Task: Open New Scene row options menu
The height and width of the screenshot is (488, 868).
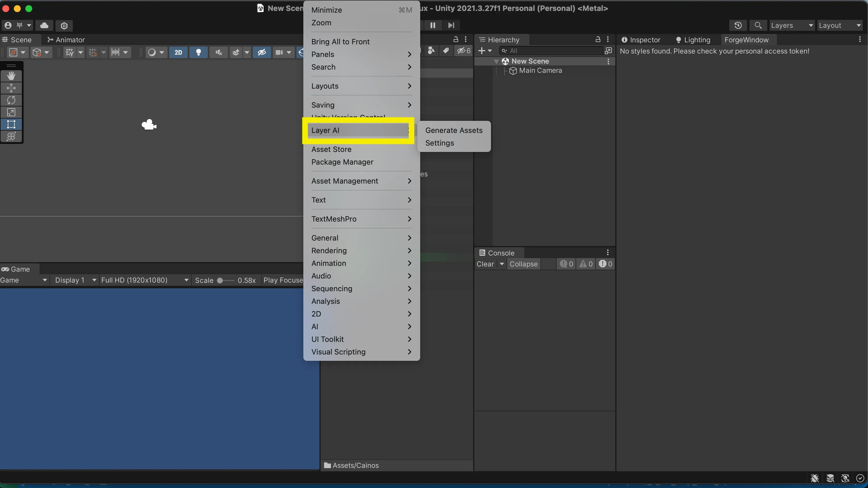Action: click(608, 61)
